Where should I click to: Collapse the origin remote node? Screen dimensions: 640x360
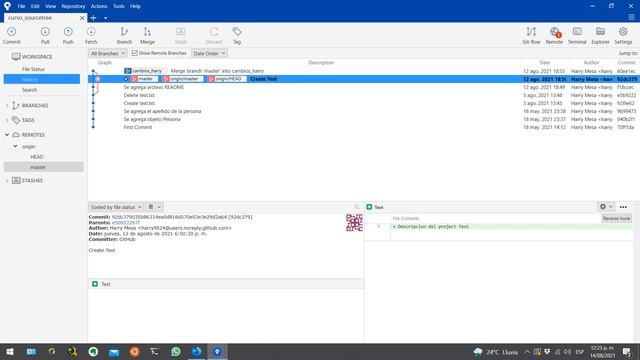pos(15,146)
